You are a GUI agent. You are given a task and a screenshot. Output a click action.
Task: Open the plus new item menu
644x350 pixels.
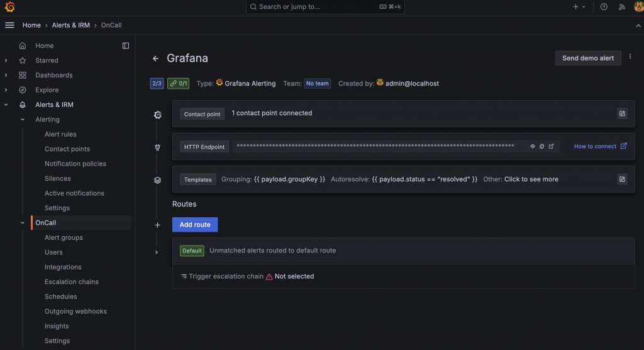pos(579,6)
